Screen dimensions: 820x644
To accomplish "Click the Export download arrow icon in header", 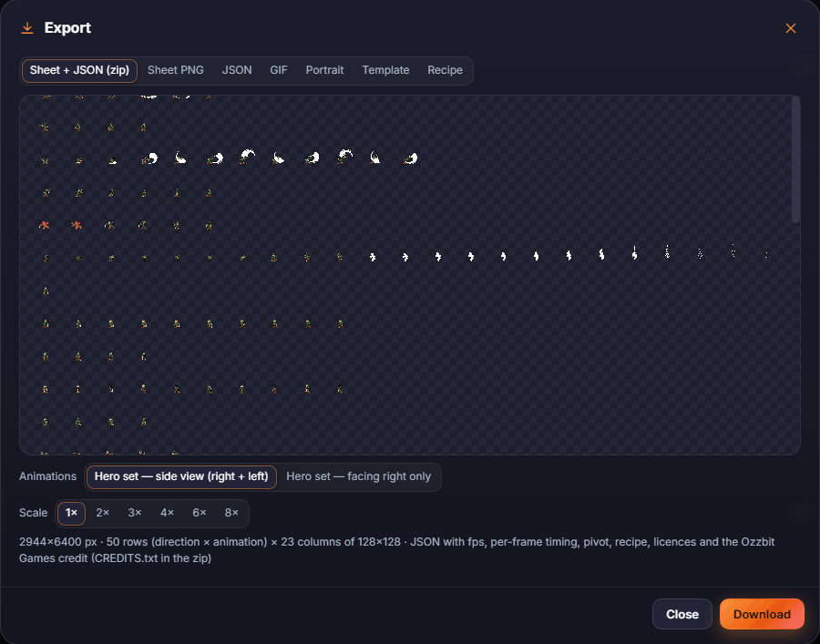I will tap(27, 28).
